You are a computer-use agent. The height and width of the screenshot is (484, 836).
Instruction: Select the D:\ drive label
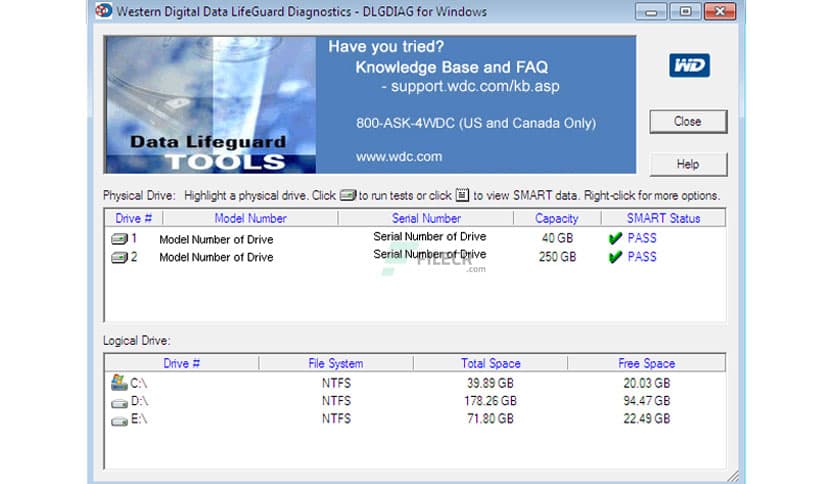coord(139,401)
